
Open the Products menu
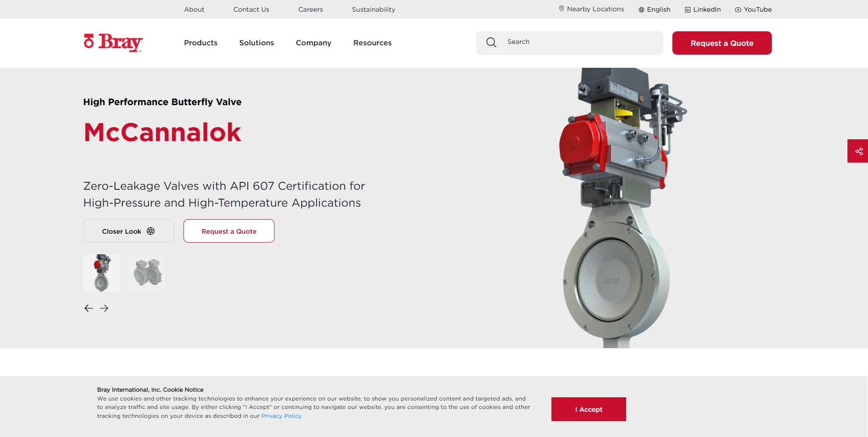201,43
